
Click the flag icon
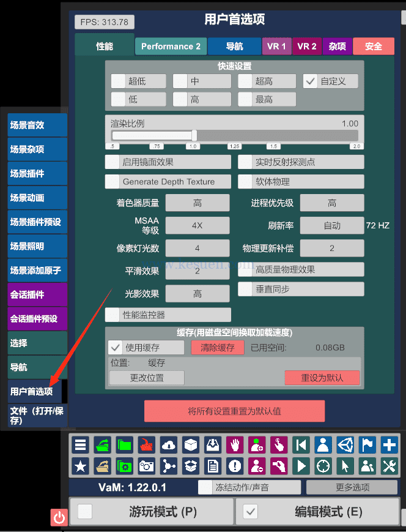point(367,444)
